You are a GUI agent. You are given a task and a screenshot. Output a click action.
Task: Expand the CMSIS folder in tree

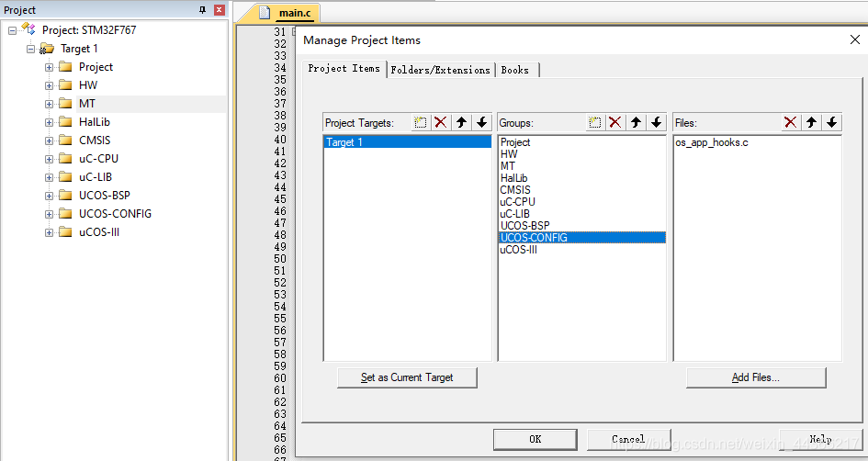click(x=50, y=141)
